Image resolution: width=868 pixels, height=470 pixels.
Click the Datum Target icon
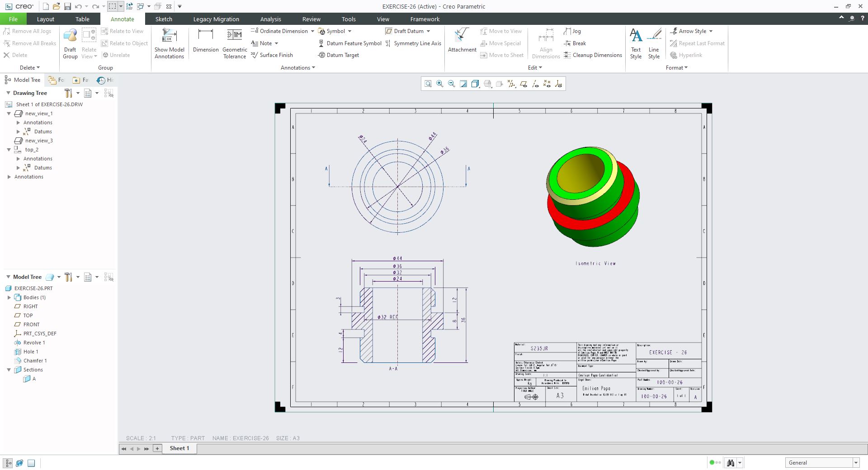pos(339,55)
